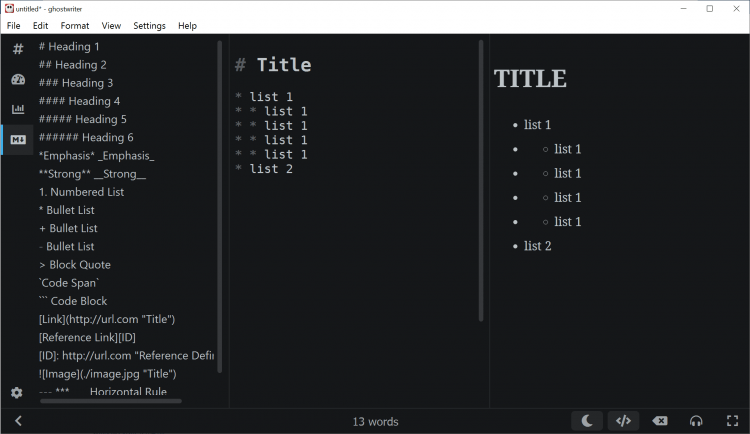Toggle distraction-free mode headphones icon

[696, 421]
